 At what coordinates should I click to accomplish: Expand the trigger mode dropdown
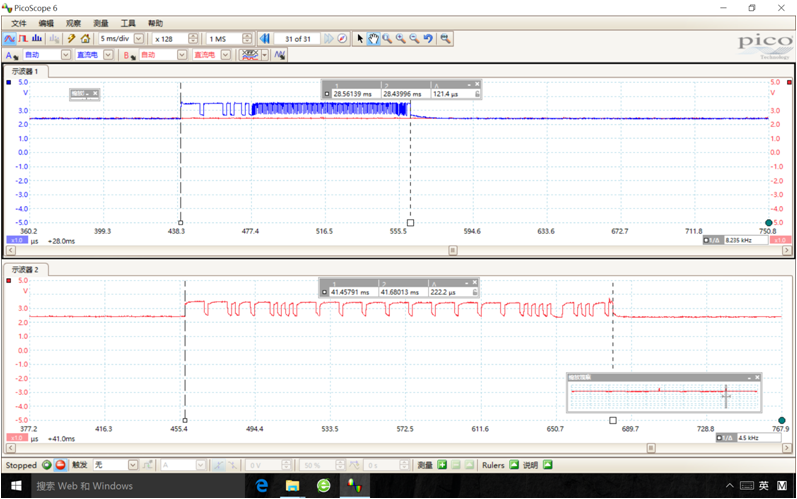(133, 465)
